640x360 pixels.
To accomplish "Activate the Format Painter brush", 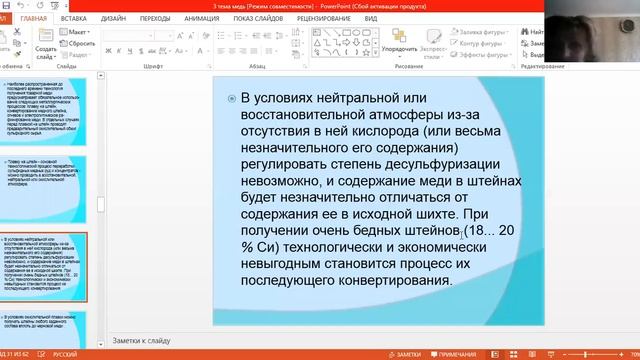I will pyautogui.click(x=17, y=53).
